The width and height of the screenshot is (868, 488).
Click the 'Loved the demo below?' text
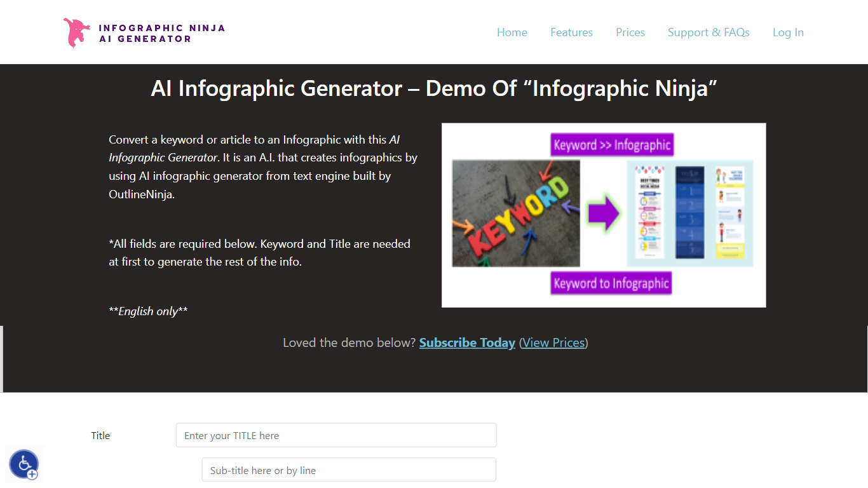349,342
